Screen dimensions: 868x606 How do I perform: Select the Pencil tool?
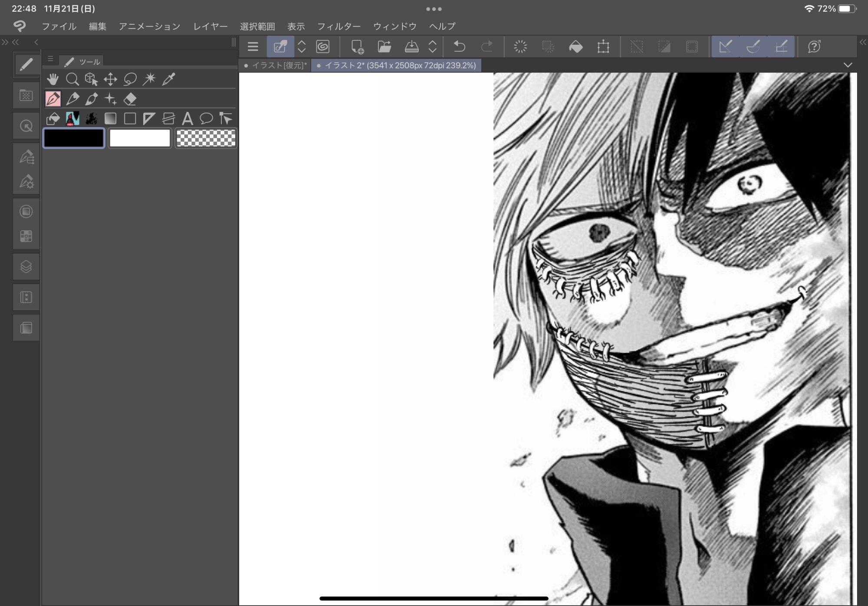pos(72,99)
